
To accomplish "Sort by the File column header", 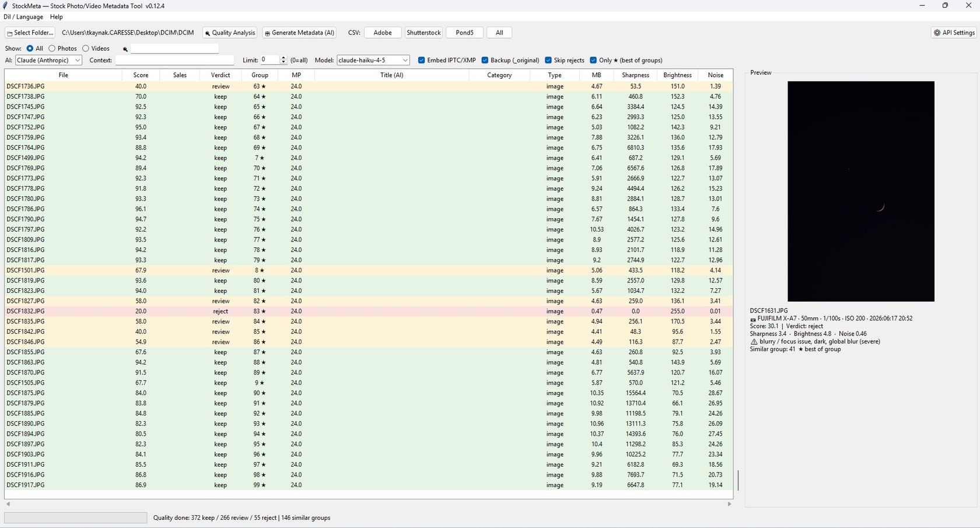I will pyautogui.click(x=64, y=75).
